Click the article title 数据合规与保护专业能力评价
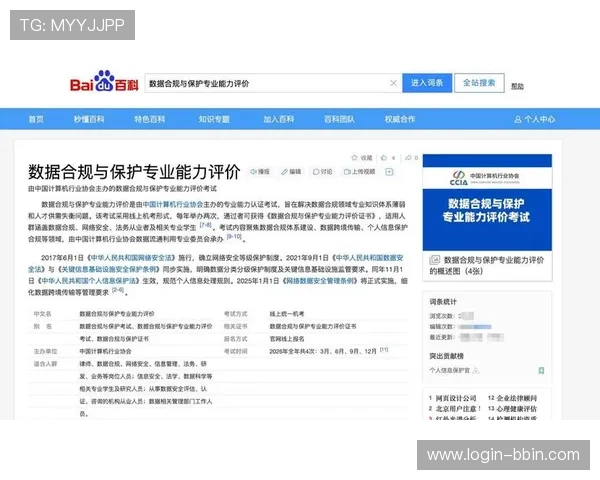The height and width of the screenshot is (480, 600). pos(134,172)
